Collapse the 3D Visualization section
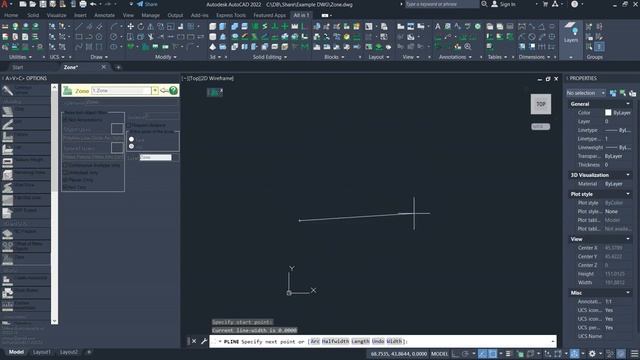640x360 pixels. (x=628, y=175)
